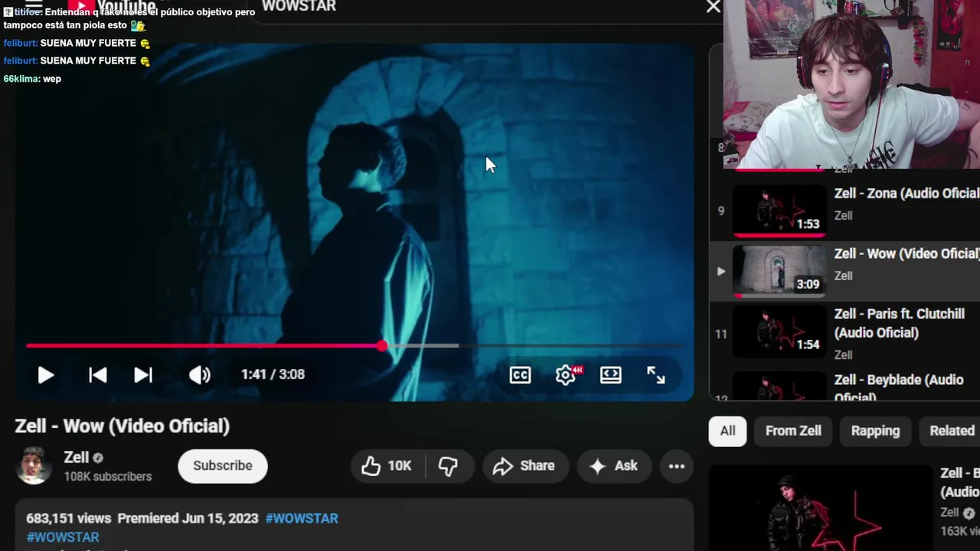
Task: Dislike the video with thumbs down
Action: click(x=449, y=466)
